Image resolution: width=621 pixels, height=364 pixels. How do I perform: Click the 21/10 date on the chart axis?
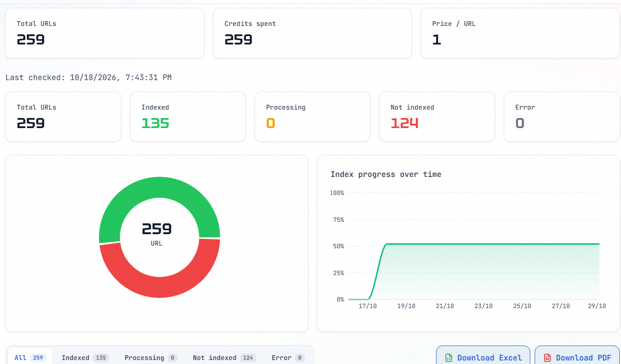(x=445, y=306)
